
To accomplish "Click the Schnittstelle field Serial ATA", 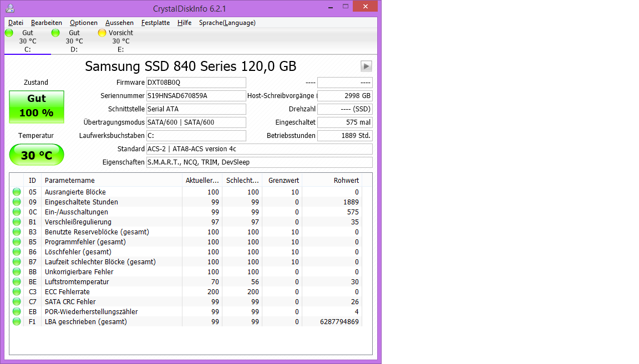I will [196, 109].
